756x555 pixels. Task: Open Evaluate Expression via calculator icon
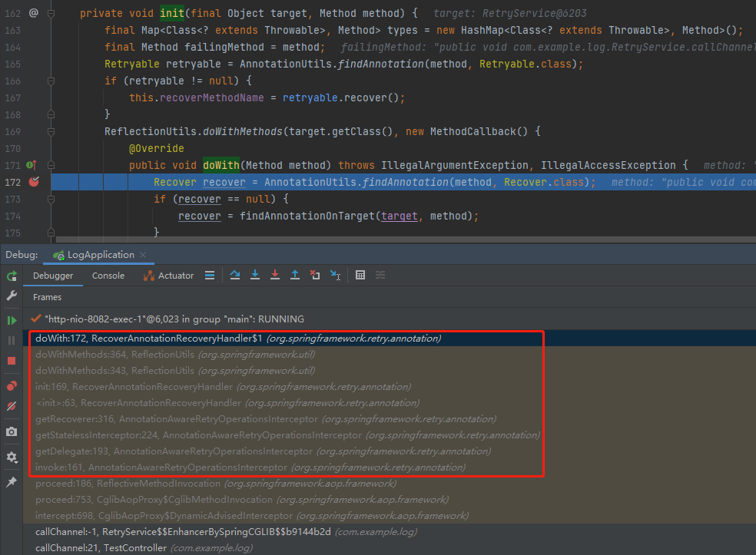click(x=360, y=275)
